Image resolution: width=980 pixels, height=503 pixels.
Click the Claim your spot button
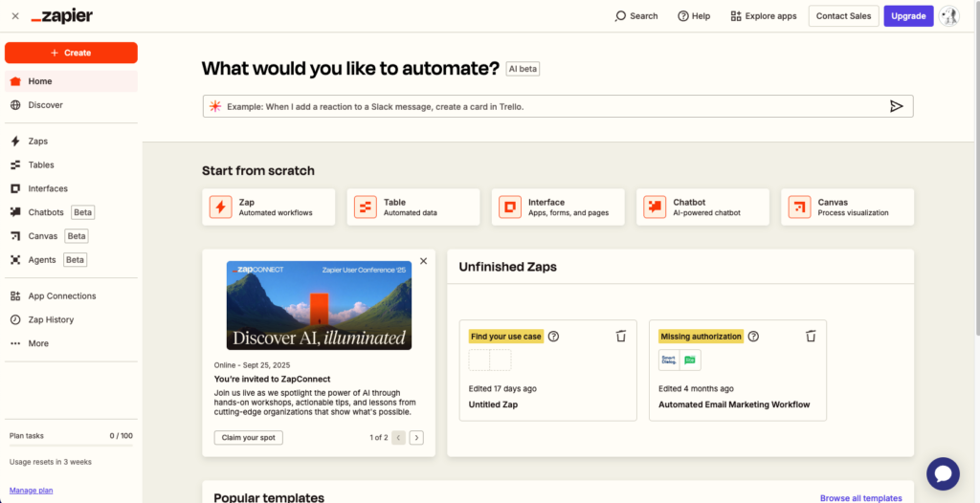(248, 437)
